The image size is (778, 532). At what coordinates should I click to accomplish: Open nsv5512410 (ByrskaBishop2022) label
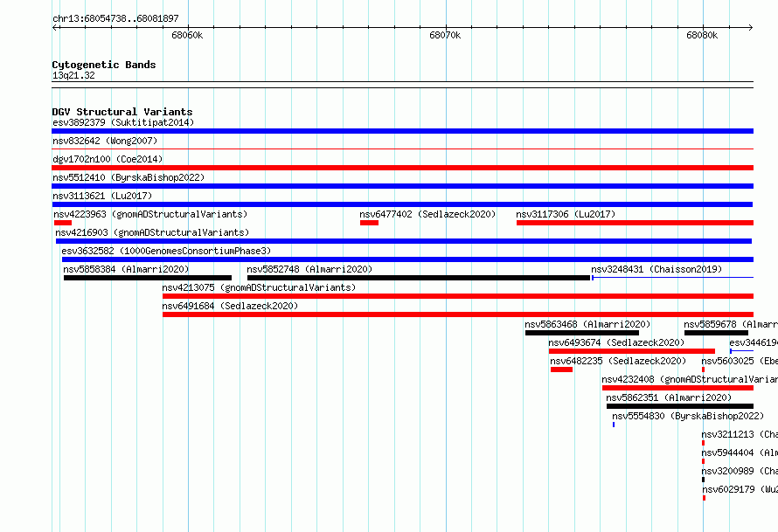point(129,177)
